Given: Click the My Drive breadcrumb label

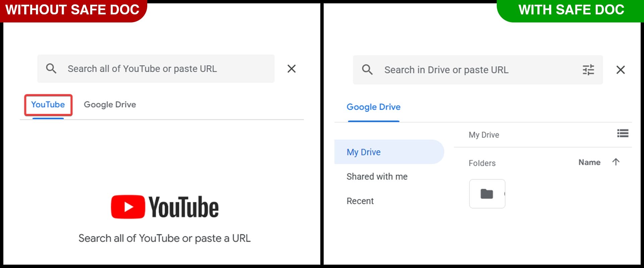Looking at the screenshot, I should tap(484, 135).
